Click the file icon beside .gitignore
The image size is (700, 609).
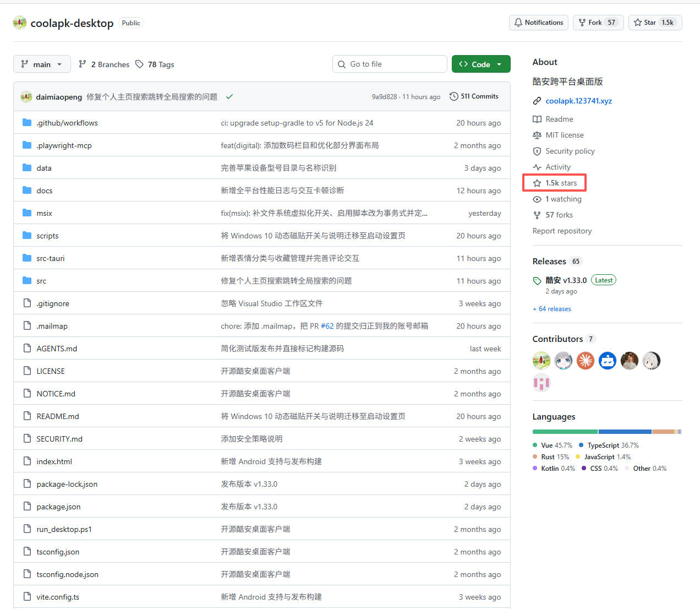point(27,303)
